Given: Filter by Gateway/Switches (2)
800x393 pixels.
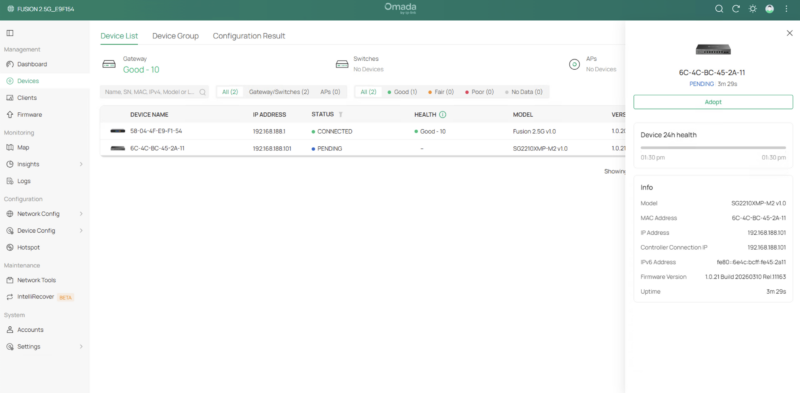Looking at the screenshot, I should pos(279,92).
